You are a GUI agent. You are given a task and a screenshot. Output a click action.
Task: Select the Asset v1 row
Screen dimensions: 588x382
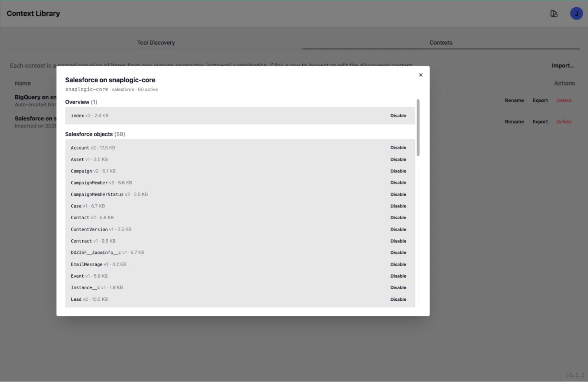pyautogui.click(x=240, y=160)
